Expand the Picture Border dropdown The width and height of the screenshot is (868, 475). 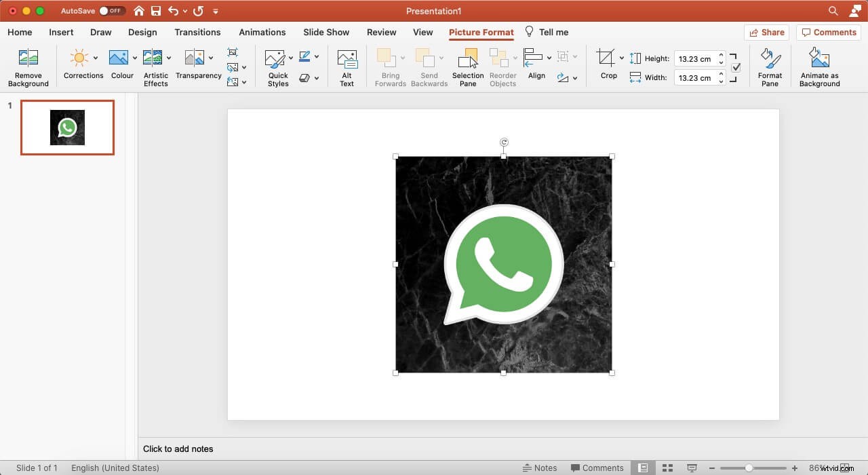click(317, 57)
